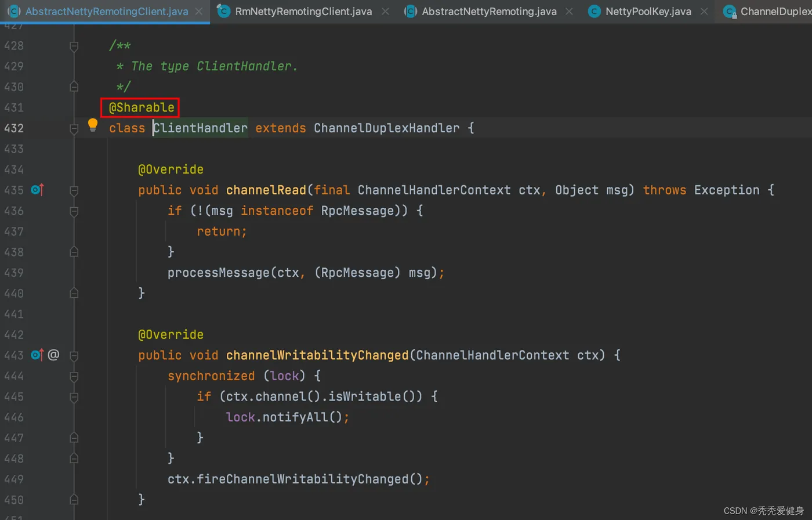The image size is (812, 520).
Task: Click the channelRead method name
Action: (x=266, y=190)
